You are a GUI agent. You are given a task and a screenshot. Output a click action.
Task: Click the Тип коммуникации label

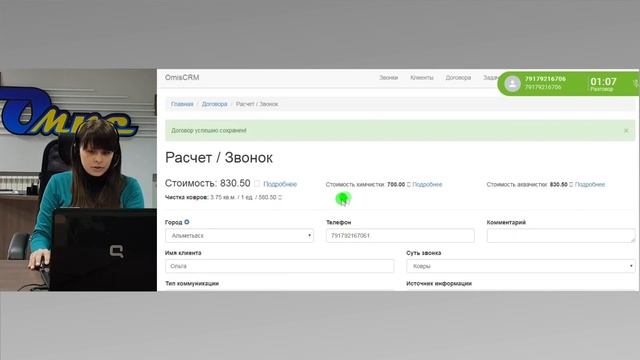[x=192, y=283]
